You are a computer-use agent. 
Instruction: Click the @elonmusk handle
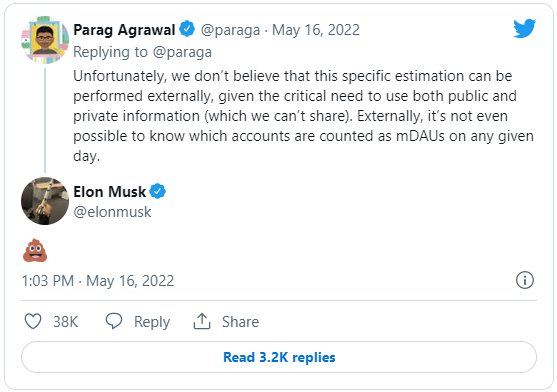click(112, 212)
